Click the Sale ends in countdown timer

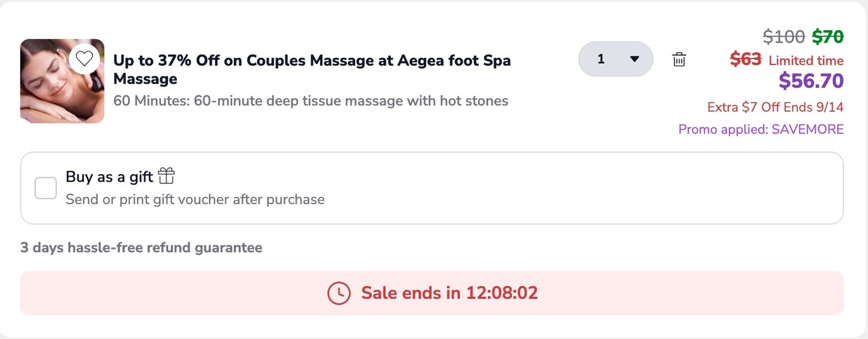coord(449,293)
